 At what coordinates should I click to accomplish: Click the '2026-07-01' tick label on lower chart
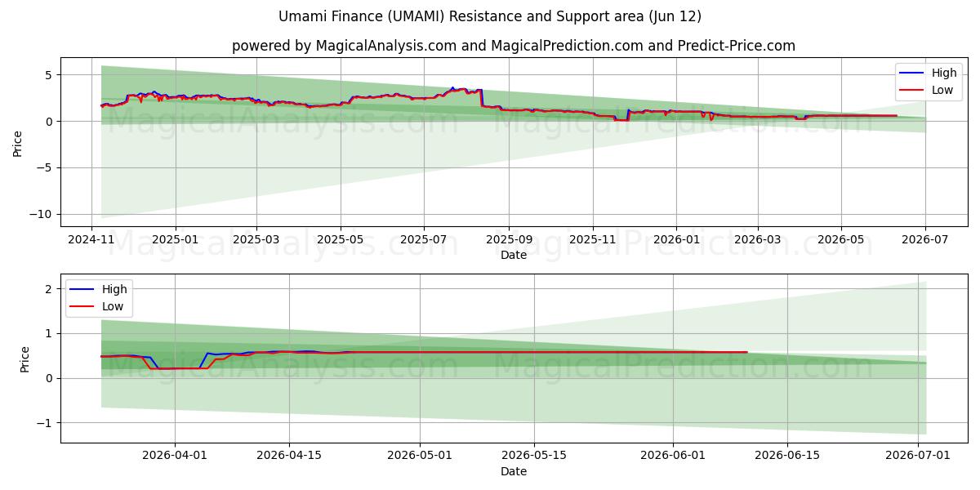pos(918,457)
